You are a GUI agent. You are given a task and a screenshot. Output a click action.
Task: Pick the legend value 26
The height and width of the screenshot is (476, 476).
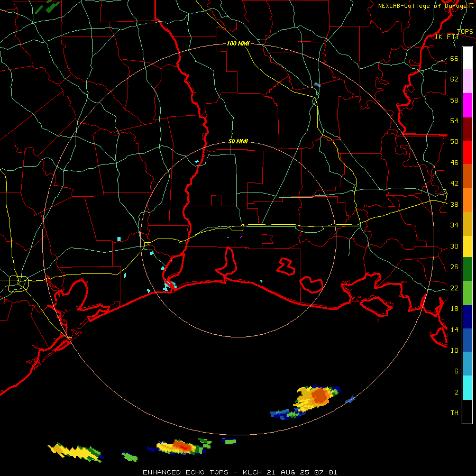(454, 267)
